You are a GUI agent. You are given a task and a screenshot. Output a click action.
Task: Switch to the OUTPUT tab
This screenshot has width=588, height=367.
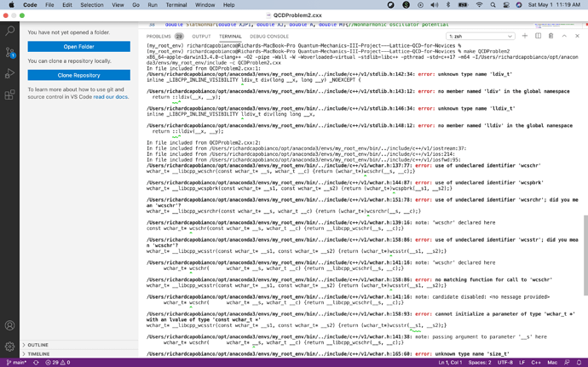[201, 37]
